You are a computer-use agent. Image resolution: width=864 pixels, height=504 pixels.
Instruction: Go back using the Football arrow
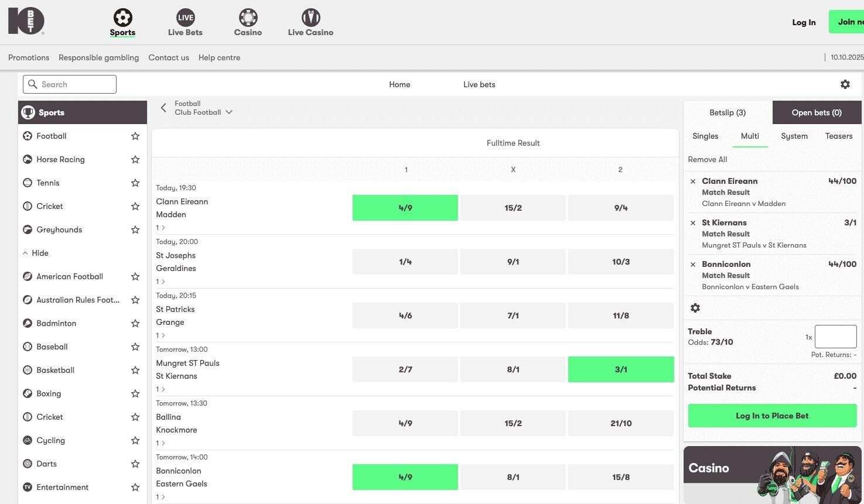click(x=163, y=108)
